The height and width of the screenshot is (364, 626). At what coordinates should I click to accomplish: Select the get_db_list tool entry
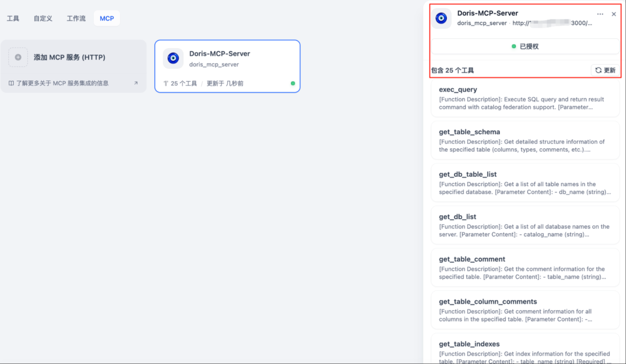(525, 225)
